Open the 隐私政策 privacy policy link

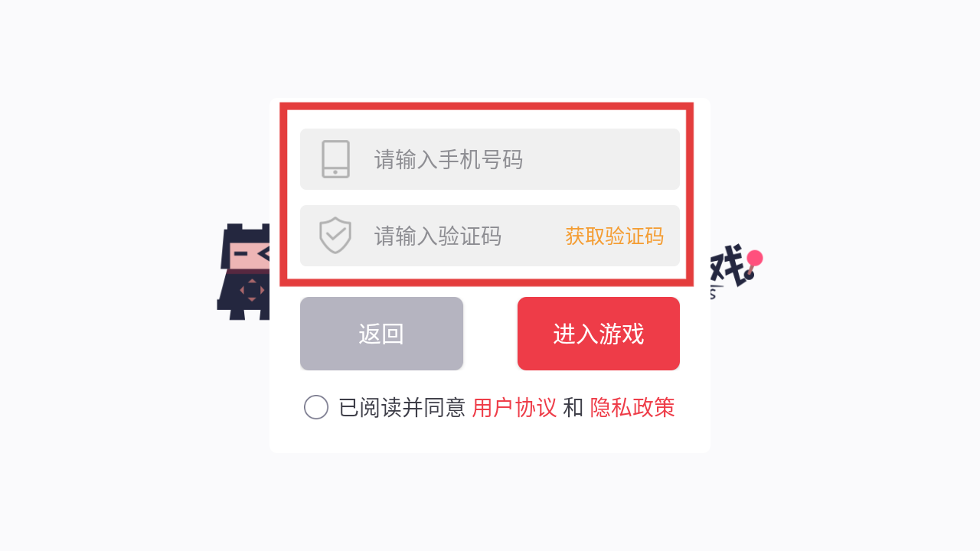coord(632,407)
